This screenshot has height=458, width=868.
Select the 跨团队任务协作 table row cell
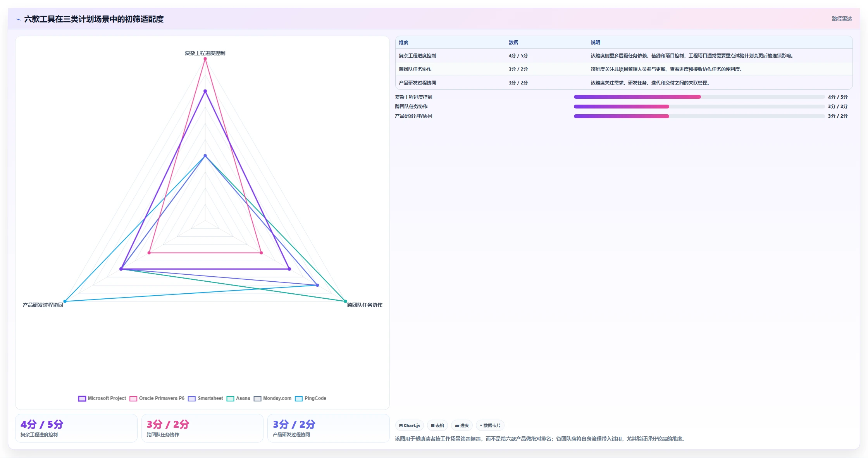(415, 69)
